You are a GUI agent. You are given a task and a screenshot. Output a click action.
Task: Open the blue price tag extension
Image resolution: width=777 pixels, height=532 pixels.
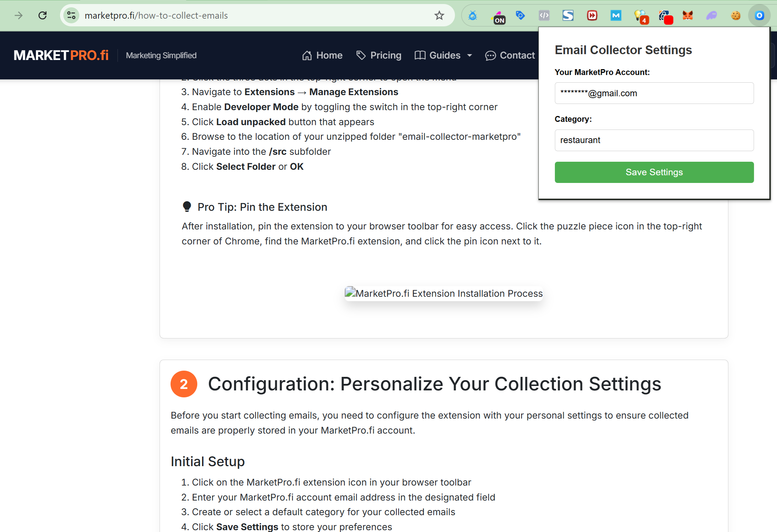coord(520,15)
